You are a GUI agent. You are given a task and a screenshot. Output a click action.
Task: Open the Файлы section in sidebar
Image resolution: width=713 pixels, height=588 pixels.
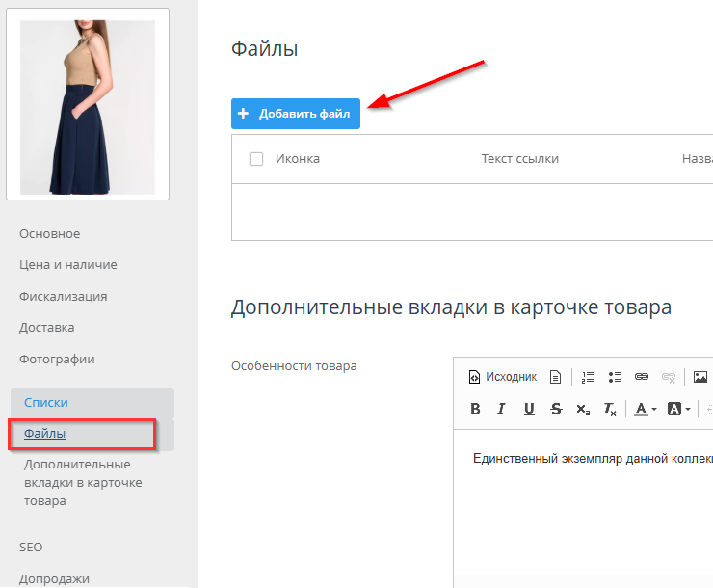45,434
